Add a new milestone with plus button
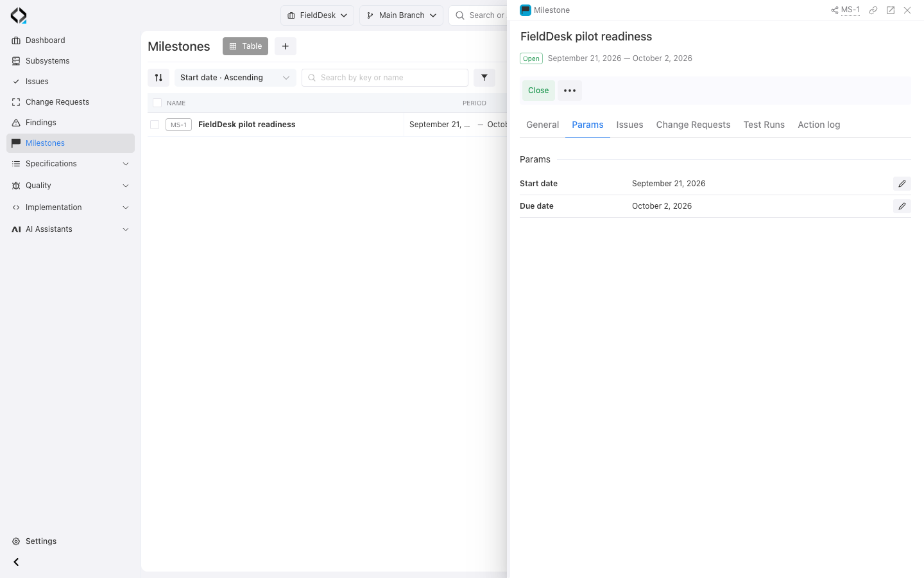Viewport: 924px width, 578px height. 286,46
